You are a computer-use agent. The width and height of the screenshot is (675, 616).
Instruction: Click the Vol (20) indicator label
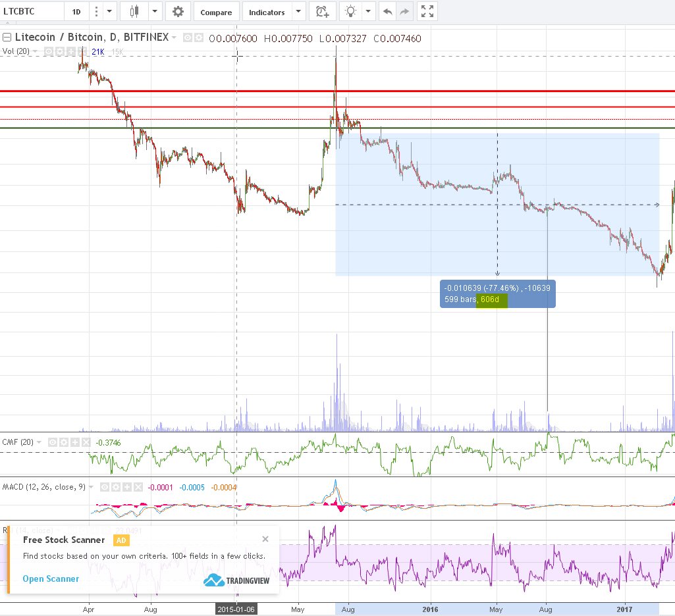[x=16, y=51]
